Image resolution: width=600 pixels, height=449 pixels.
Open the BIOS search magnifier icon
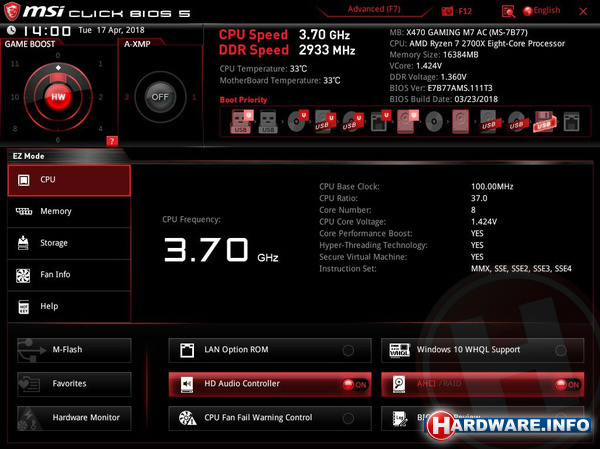pos(508,11)
